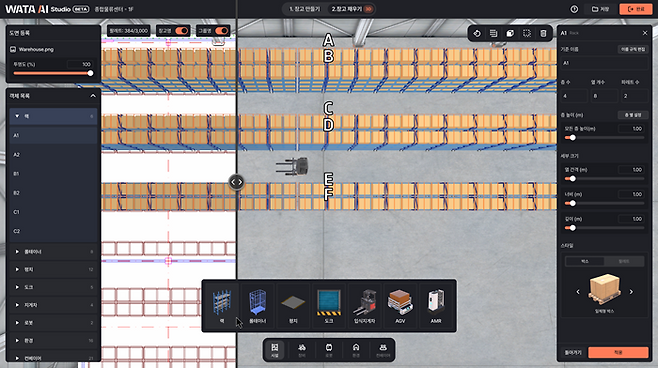
Task: Click the orange exit button in the header
Action: [636, 9]
